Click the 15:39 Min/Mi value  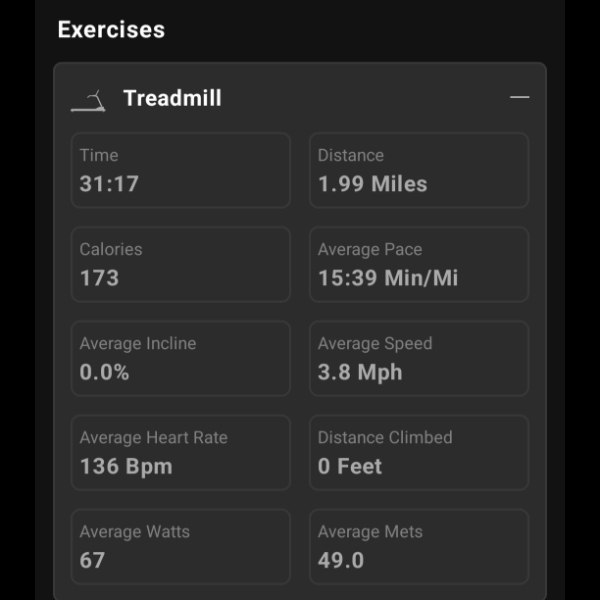(388, 278)
